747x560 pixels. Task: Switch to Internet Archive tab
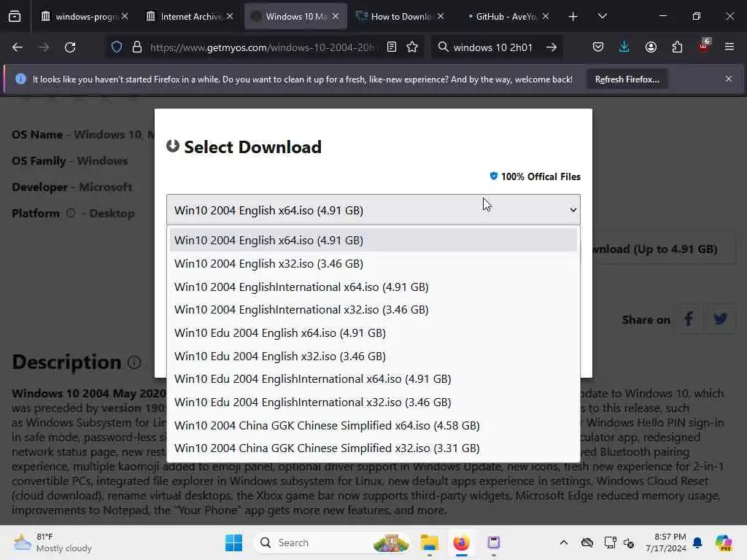click(190, 17)
